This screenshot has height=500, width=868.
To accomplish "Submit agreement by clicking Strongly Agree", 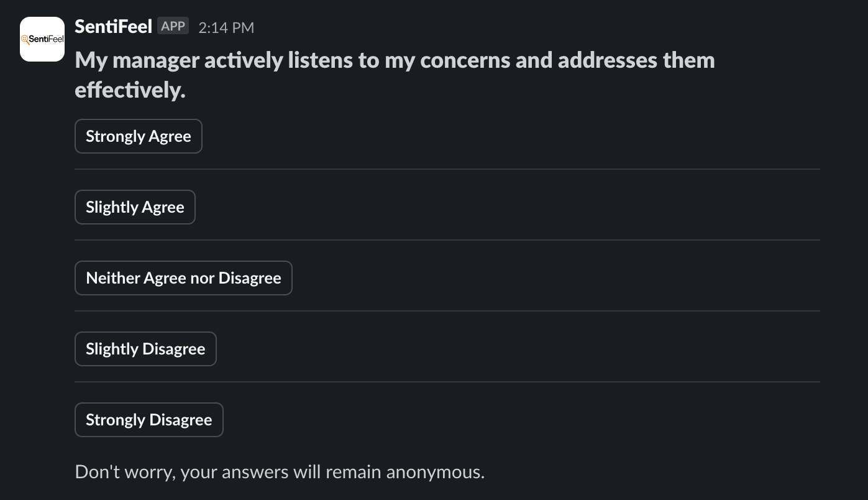I will pos(138,136).
